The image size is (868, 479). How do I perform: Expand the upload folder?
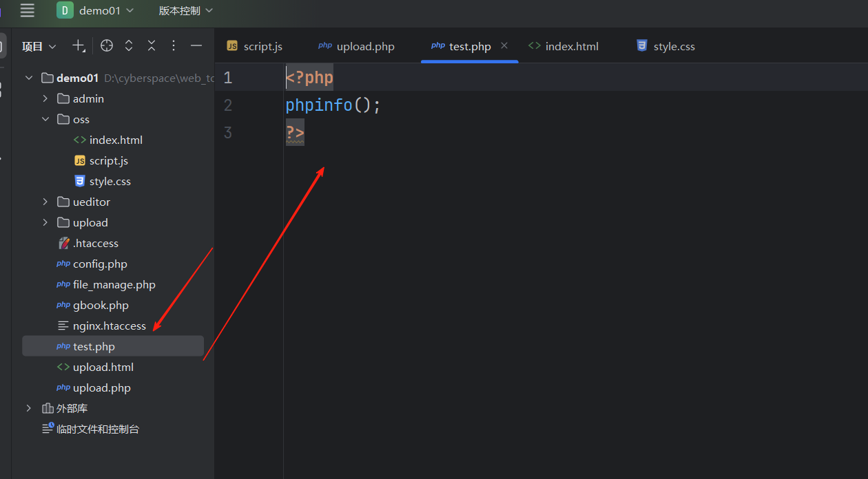tap(45, 222)
